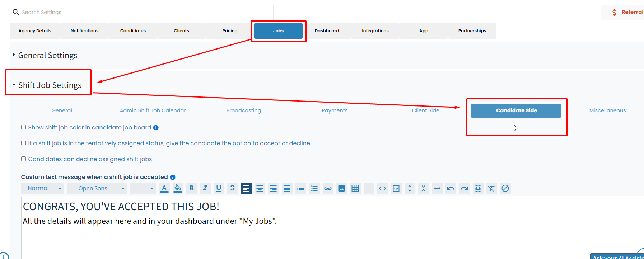Insert a hyperlink using the link icon
Screen dimensions: 644x259
click(x=328, y=188)
